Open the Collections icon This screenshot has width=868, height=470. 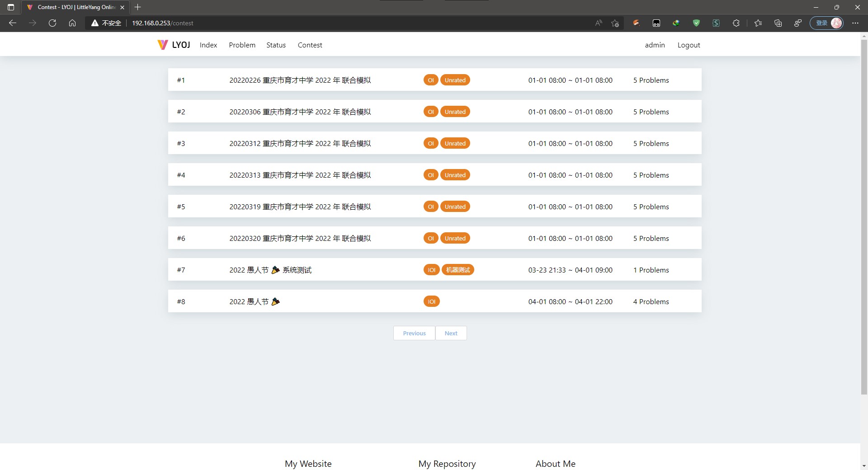(x=778, y=23)
